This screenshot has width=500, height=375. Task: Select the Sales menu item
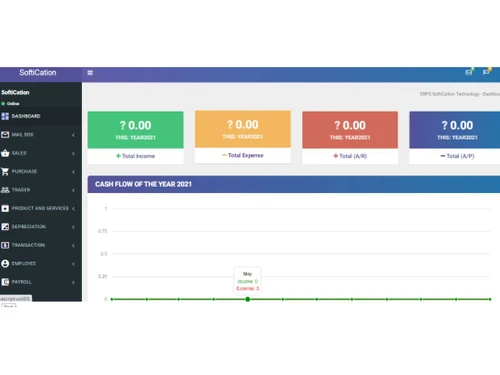coord(41,153)
